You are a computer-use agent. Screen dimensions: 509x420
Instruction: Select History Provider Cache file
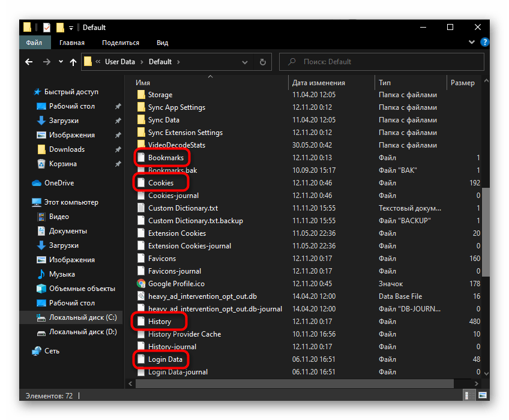[x=184, y=334]
